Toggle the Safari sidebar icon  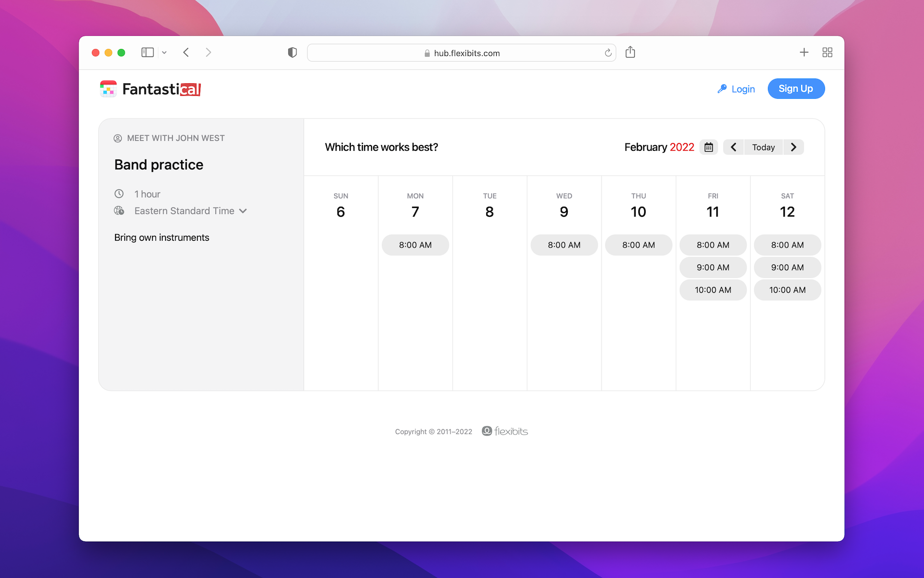[147, 53]
